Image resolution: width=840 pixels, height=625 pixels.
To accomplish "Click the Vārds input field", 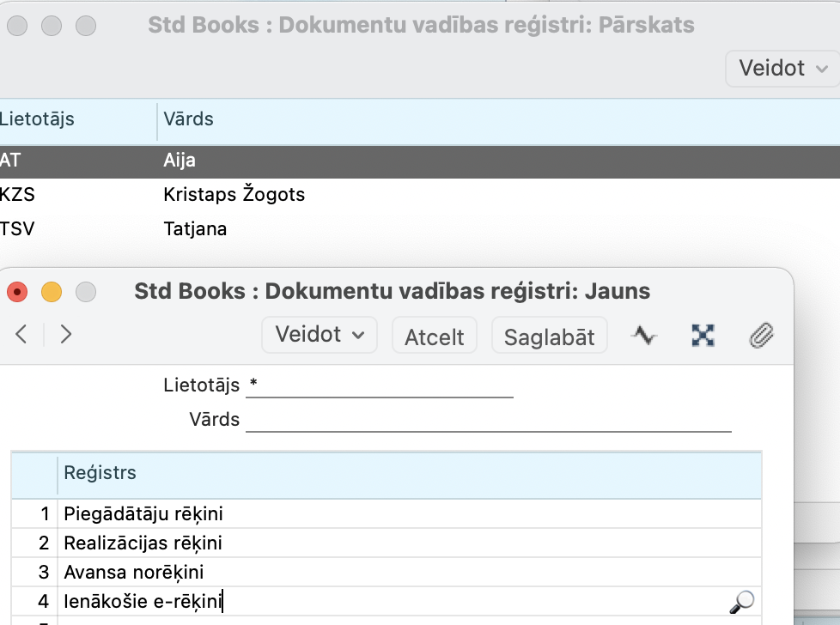I will 488,420.
